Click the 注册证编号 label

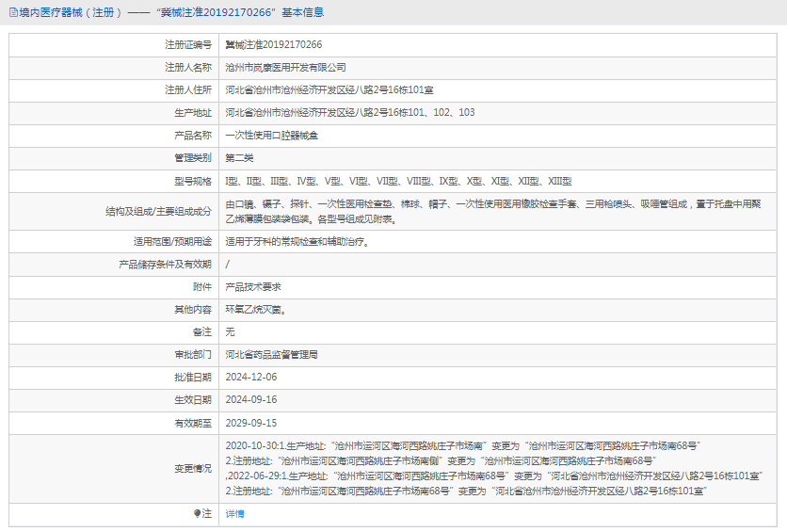tap(188, 44)
